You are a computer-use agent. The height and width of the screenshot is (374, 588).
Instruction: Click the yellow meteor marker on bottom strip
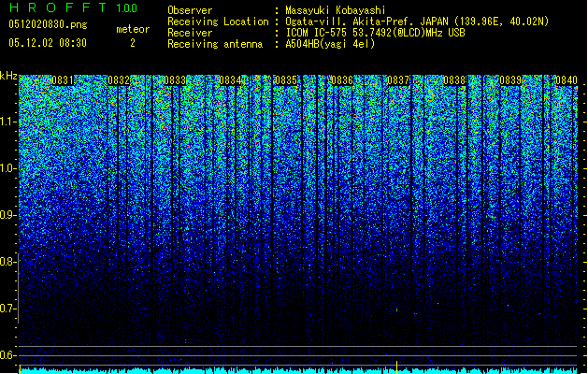coord(396,367)
